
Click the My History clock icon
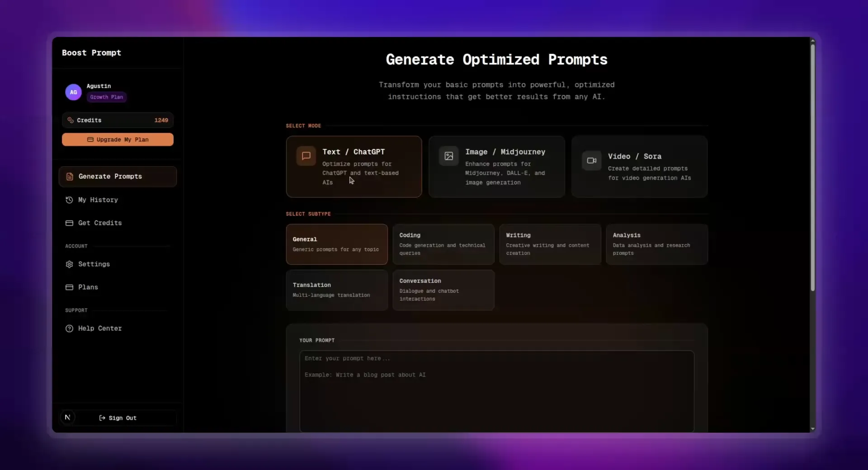pyautogui.click(x=69, y=200)
